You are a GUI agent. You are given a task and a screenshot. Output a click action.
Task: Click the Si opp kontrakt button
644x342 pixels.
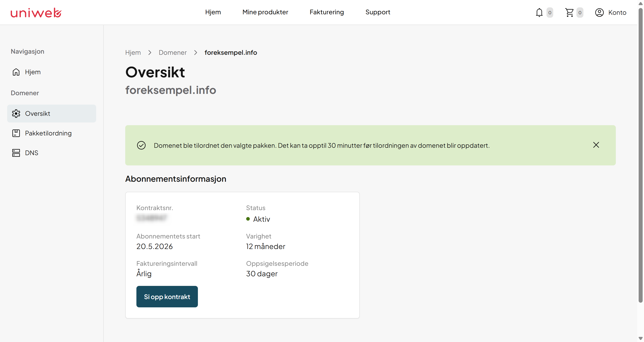tap(167, 296)
